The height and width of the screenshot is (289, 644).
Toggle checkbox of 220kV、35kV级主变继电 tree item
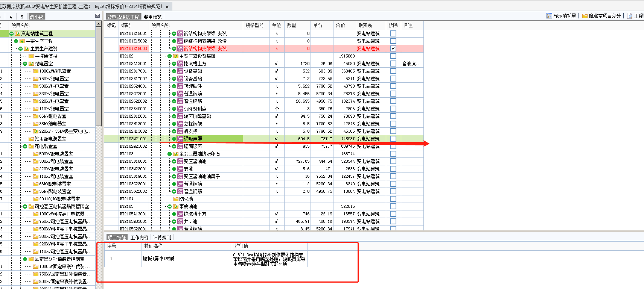click(x=36, y=131)
